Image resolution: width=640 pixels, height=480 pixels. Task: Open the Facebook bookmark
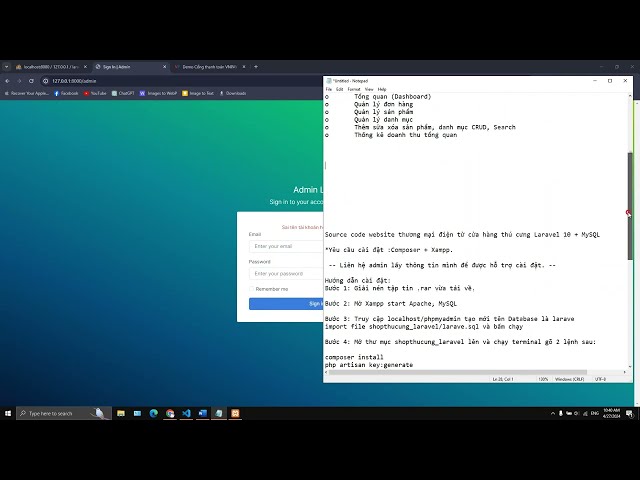66,93
